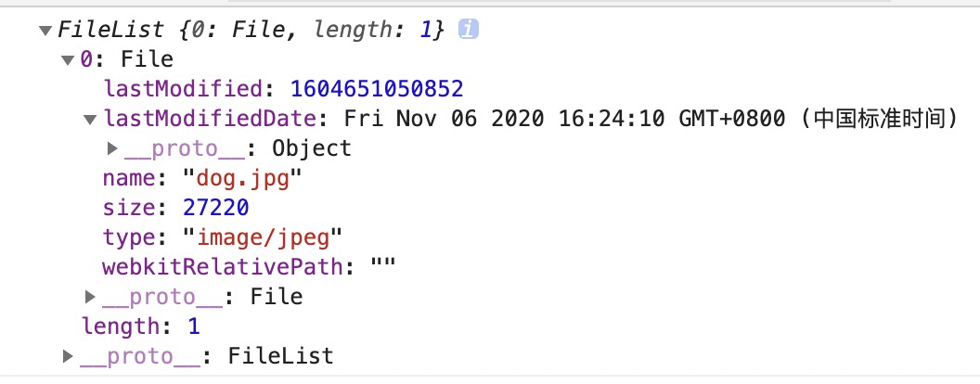The width and height of the screenshot is (980, 384).
Task: Click the "dog.jpg" name value
Action: [x=243, y=178]
